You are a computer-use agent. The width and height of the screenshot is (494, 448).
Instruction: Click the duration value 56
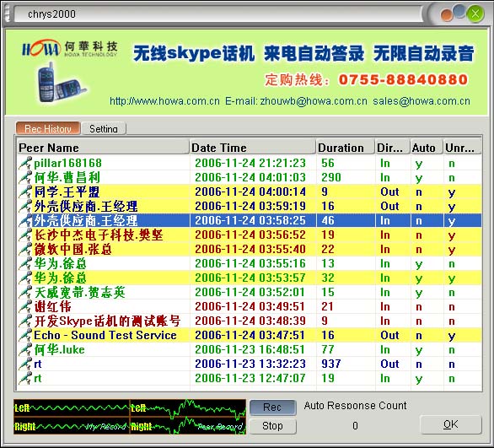click(x=328, y=163)
